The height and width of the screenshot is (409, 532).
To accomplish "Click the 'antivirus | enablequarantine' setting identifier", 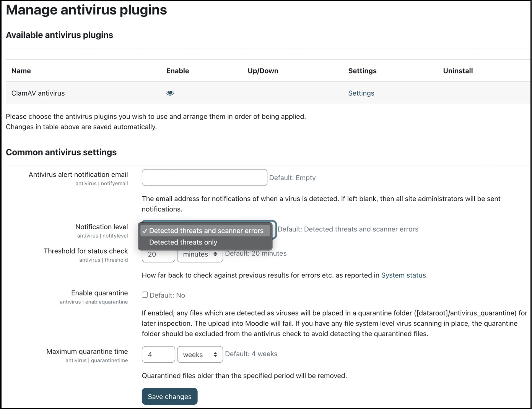I will click(x=94, y=302).
